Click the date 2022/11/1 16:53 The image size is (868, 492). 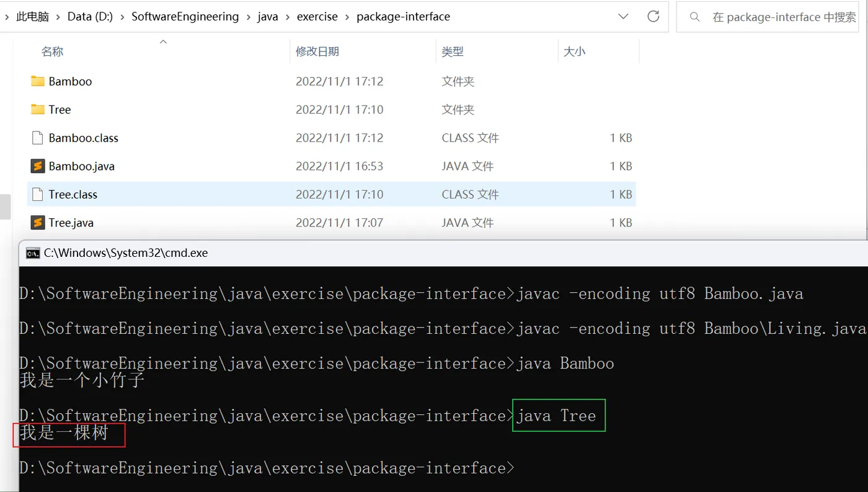pos(340,166)
